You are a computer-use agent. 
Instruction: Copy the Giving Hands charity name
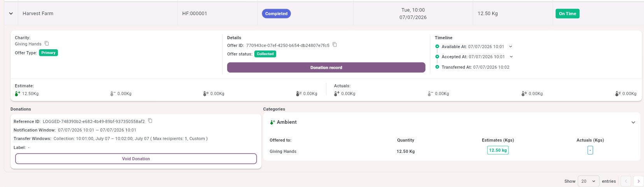coord(47,43)
